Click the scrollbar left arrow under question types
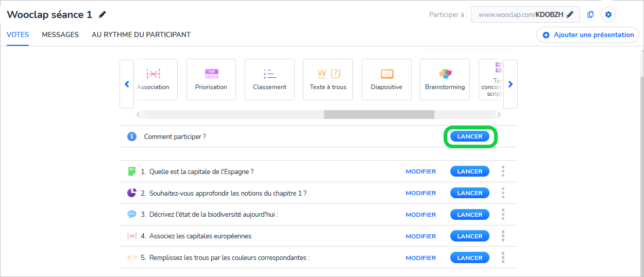Screen dimensions: 644x277 tap(139, 114)
